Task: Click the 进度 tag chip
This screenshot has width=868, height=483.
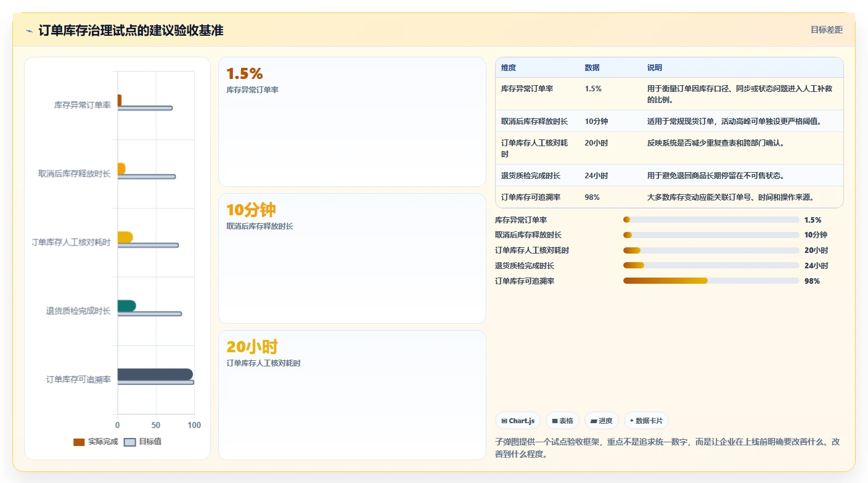Action: pyautogui.click(x=602, y=421)
